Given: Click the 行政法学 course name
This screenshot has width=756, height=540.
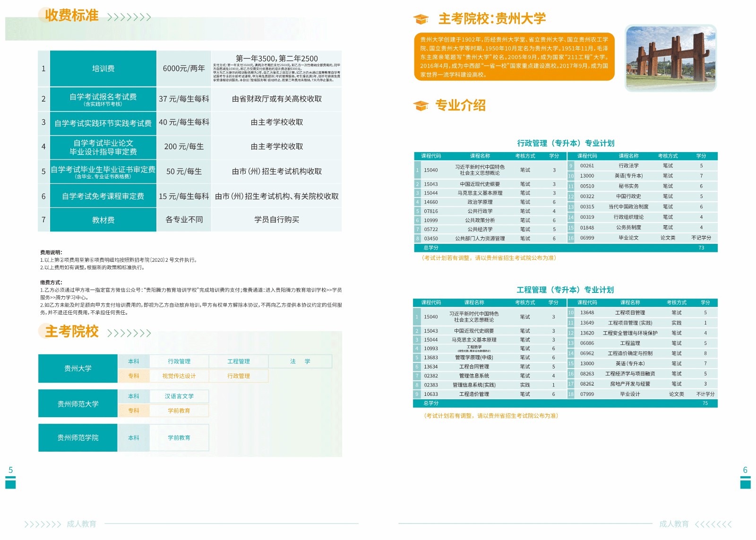Looking at the screenshot, I should [x=628, y=166].
